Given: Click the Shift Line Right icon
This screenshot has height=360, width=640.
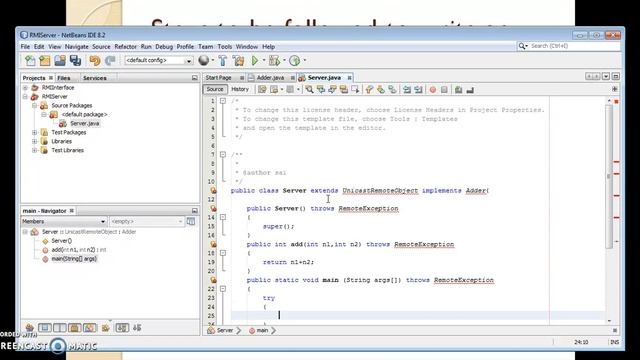Looking at the screenshot, I should (418, 89).
